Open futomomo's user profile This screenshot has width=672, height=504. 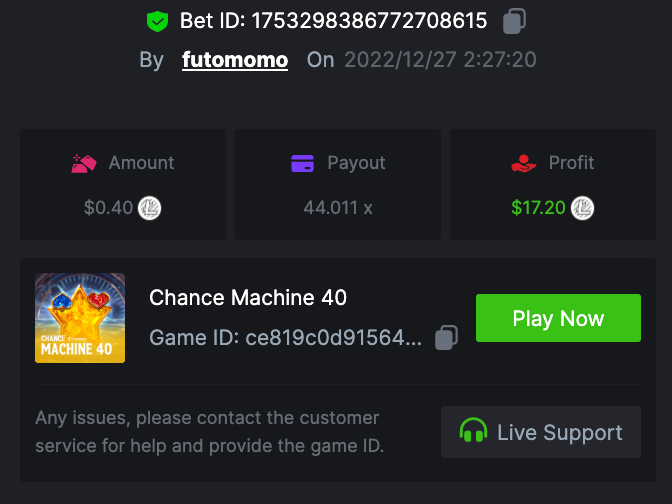pyautogui.click(x=235, y=60)
